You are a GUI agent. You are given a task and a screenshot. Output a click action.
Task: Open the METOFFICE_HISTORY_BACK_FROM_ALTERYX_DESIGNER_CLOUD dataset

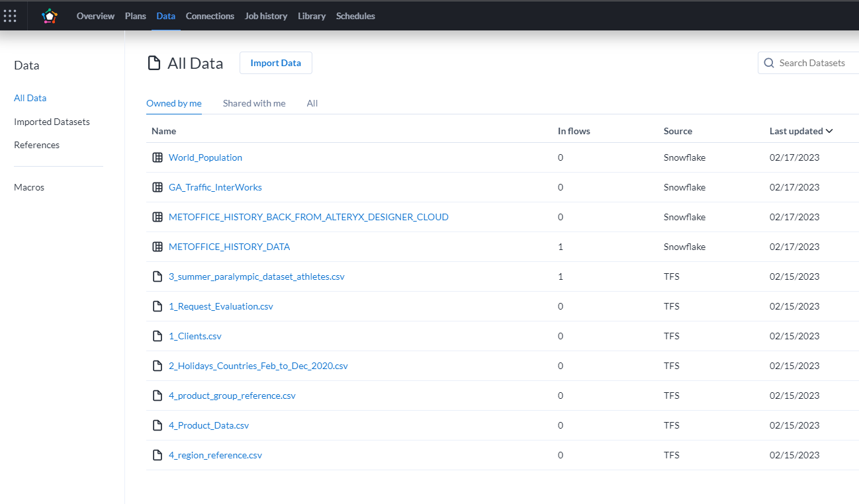tap(308, 217)
